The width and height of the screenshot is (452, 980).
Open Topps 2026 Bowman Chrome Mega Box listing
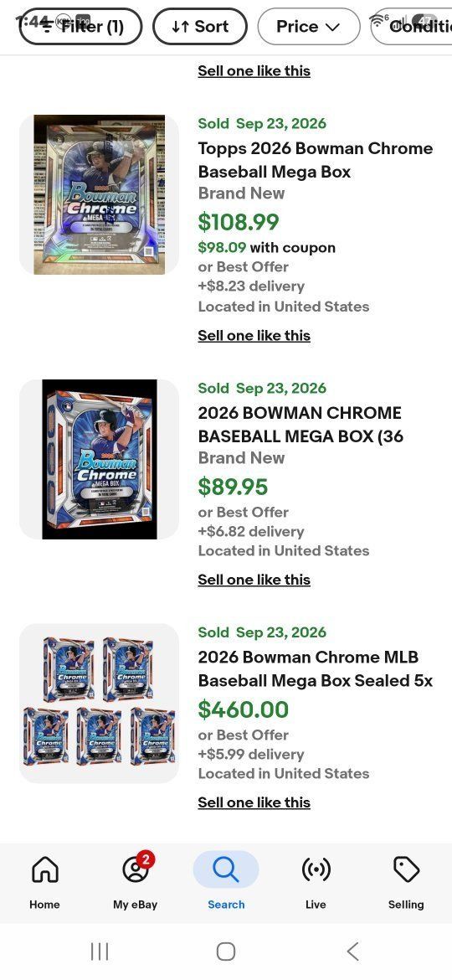(x=316, y=160)
